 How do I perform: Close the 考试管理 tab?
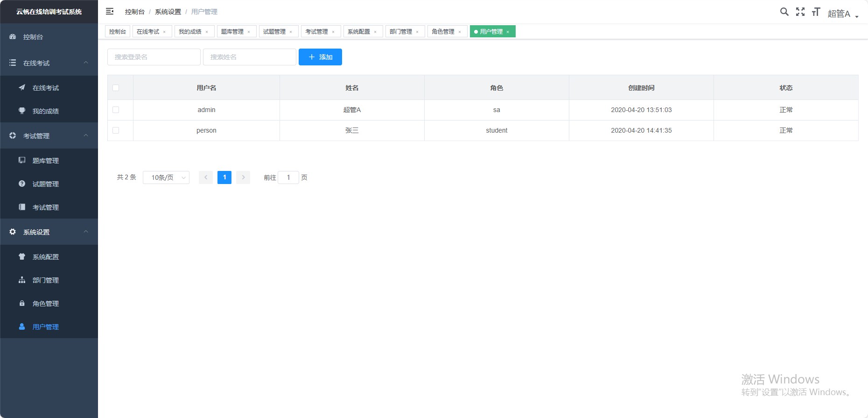(x=333, y=32)
